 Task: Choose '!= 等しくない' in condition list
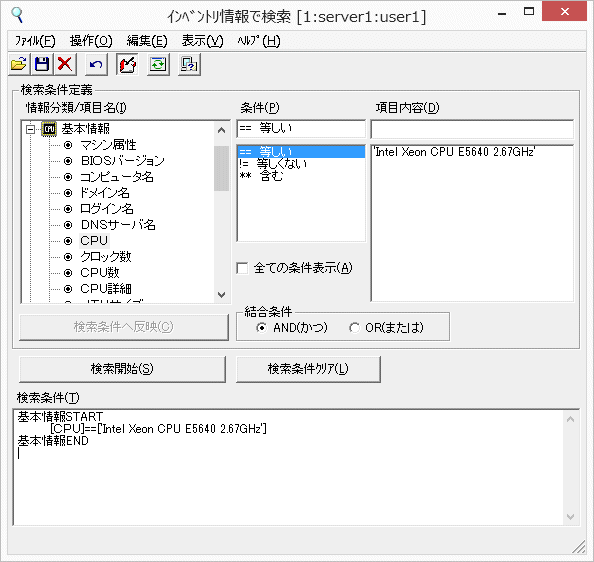pos(301,164)
